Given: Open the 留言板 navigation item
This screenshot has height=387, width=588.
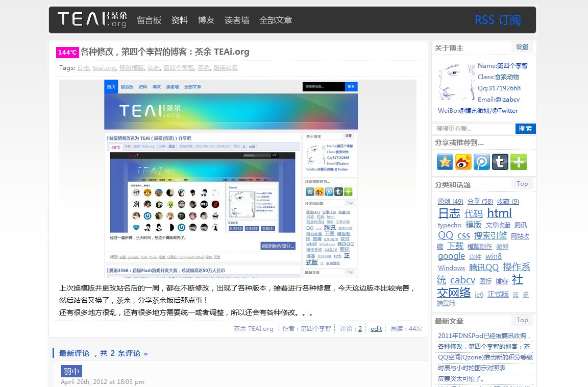Looking at the screenshot, I should coord(149,20).
